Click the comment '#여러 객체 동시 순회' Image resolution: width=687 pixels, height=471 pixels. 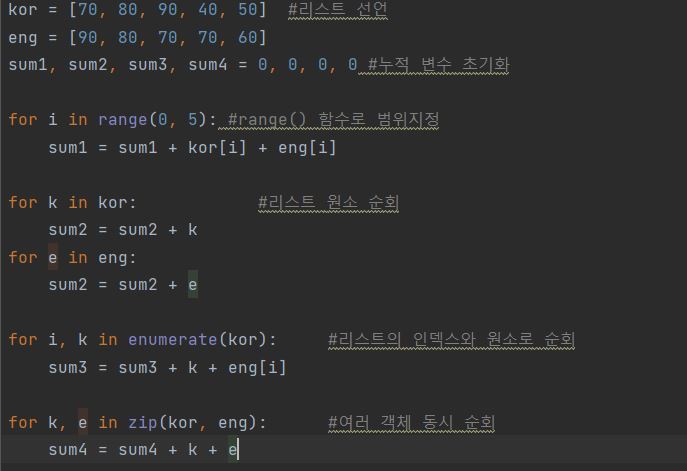pos(411,422)
